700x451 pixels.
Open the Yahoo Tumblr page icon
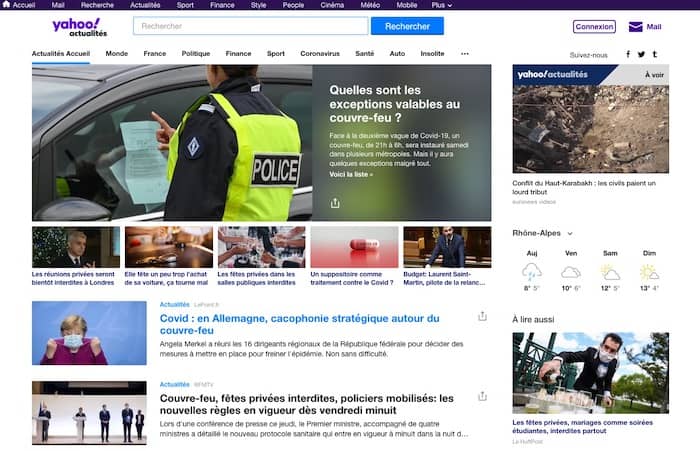click(655, 54)
